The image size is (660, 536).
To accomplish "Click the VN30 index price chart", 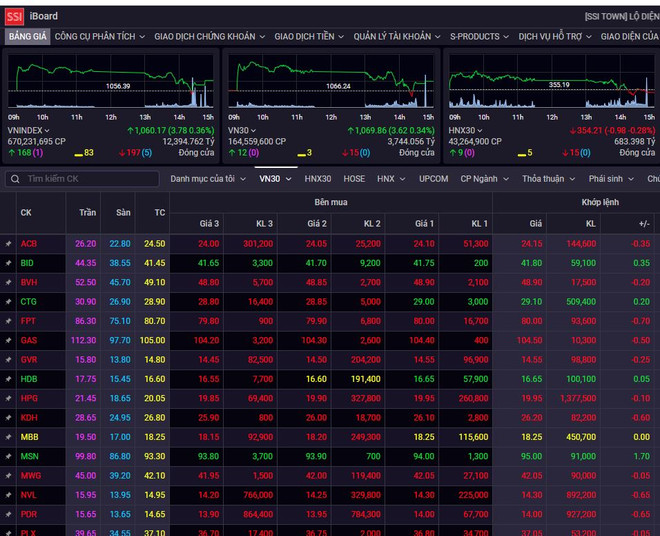I will (x=331, y=81).
